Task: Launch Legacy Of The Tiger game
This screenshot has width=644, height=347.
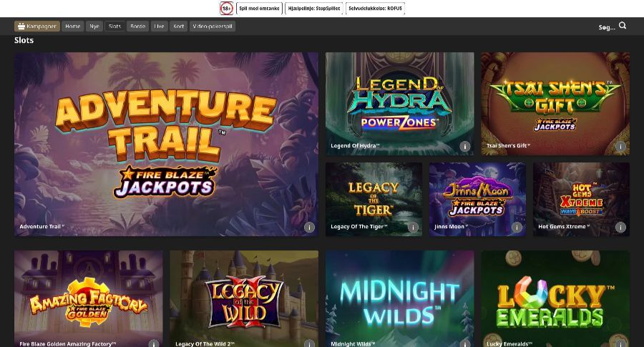Action: [374, 199]
